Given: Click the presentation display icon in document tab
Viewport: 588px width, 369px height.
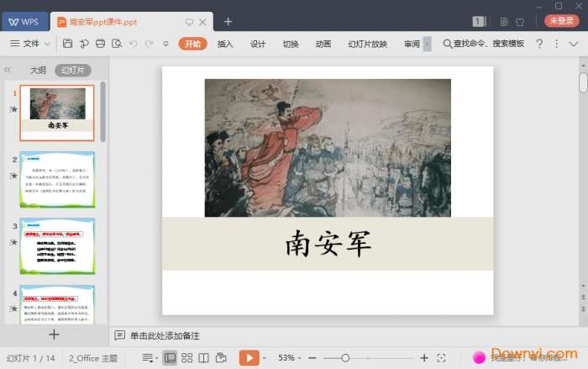Looking at the screenshot, I should [189, 22].
